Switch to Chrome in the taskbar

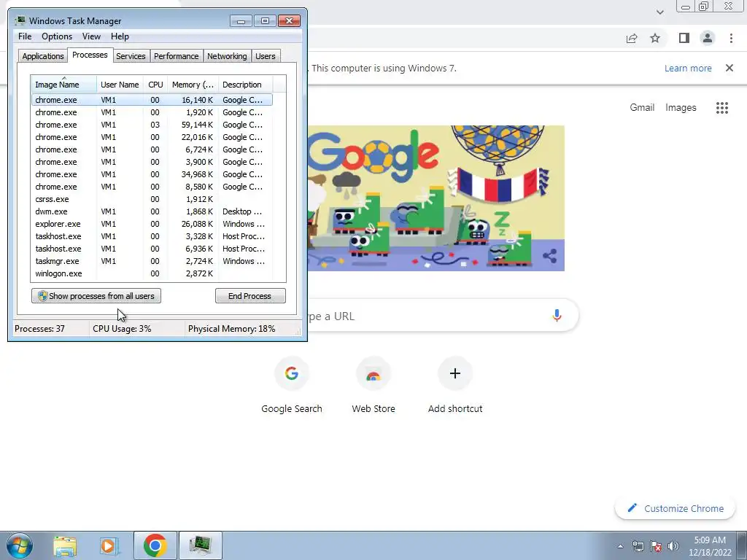coord(155,545)
